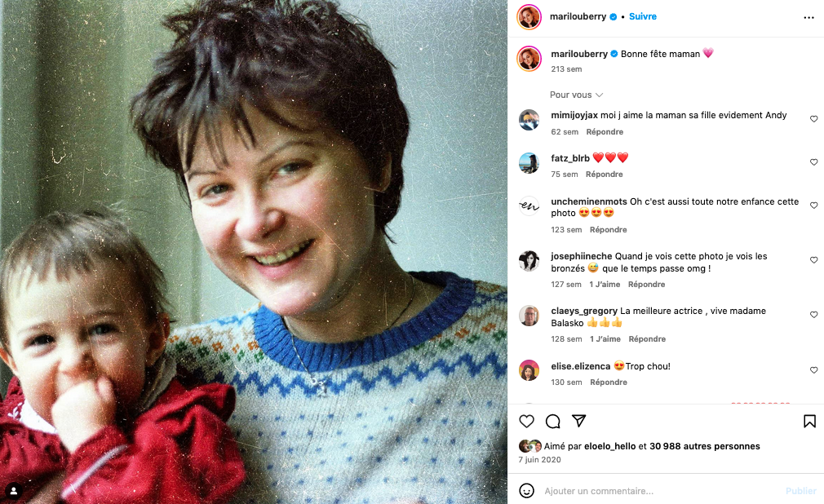Like the post with heart icon
The image size is (824, 504).
click(x=526, y=421)
